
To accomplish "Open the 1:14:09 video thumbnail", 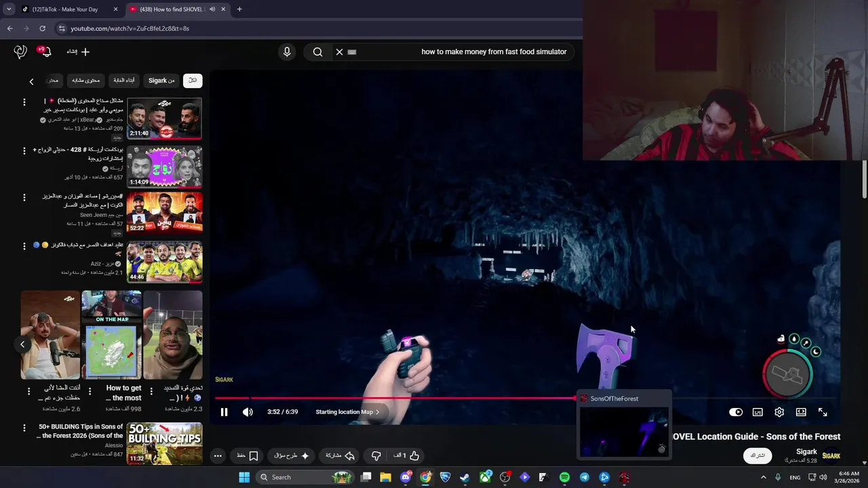I will pos(164,167).
